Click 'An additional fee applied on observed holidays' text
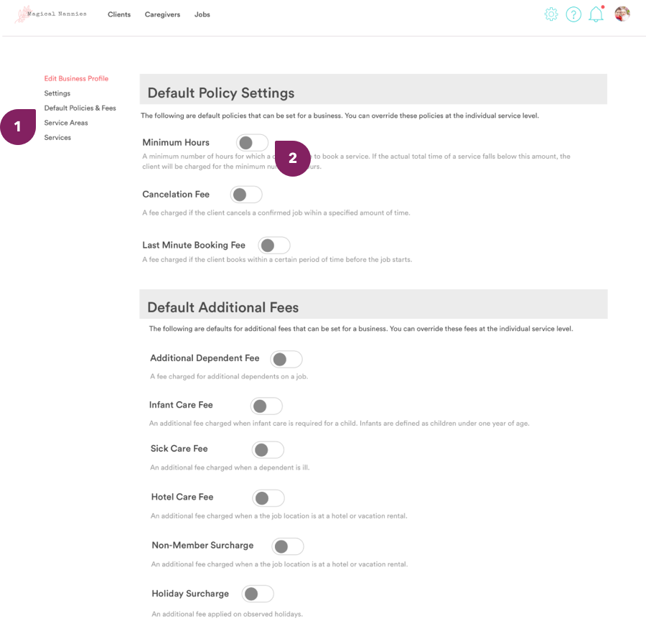Screen dimensions: 646x644 pyautogui.click(x=228, y=614)
